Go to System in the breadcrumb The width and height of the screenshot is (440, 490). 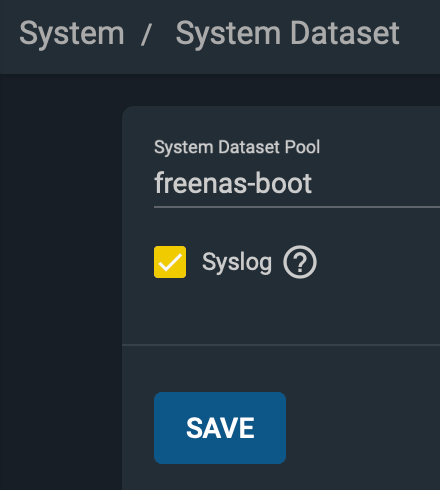(72, 33)
